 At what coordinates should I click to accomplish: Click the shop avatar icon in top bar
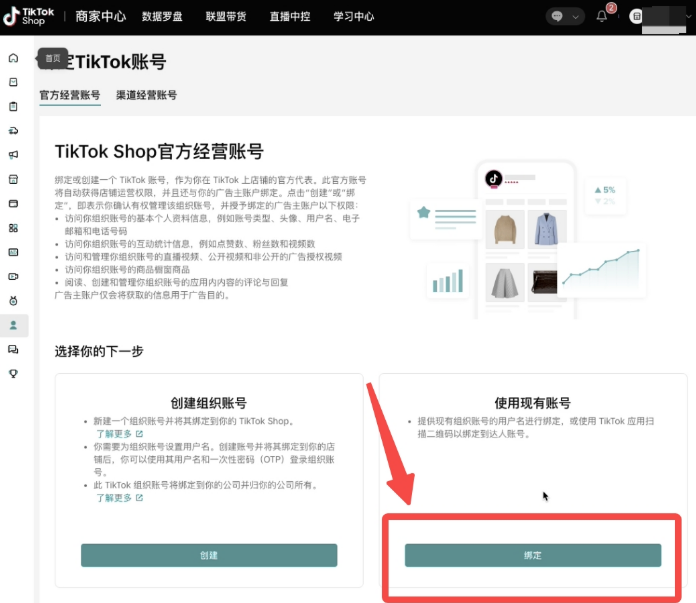636,16
